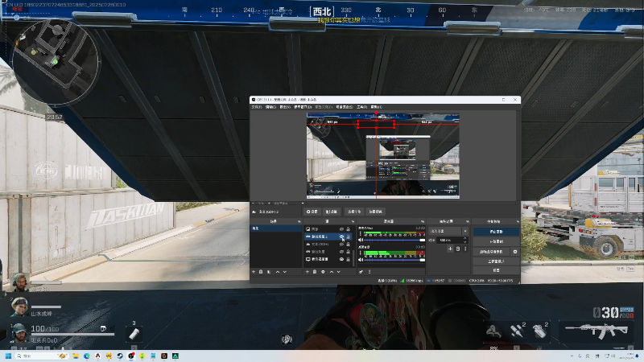Open scene filters icon in Scenes panel footer

coord(269,272)
